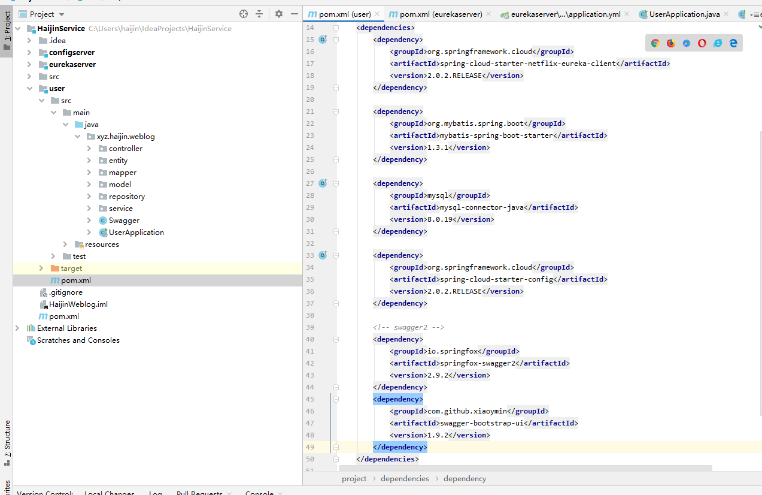Expand the eurekaserver module
The image size is (762, 495).
pyautogui.click(x=29, y=64)
